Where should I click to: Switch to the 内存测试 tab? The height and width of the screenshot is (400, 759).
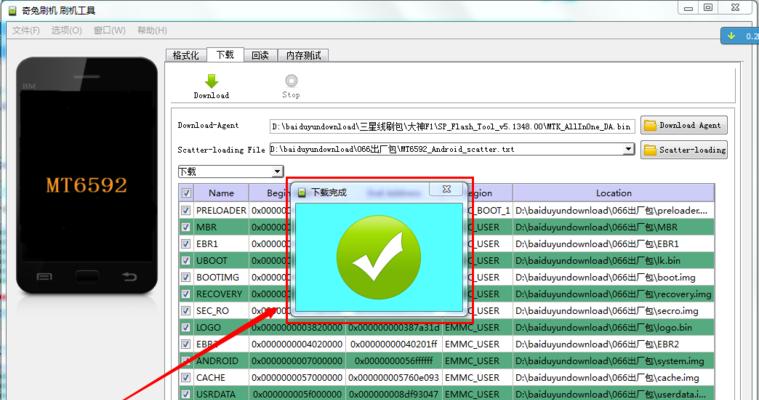tap(304, 55)
